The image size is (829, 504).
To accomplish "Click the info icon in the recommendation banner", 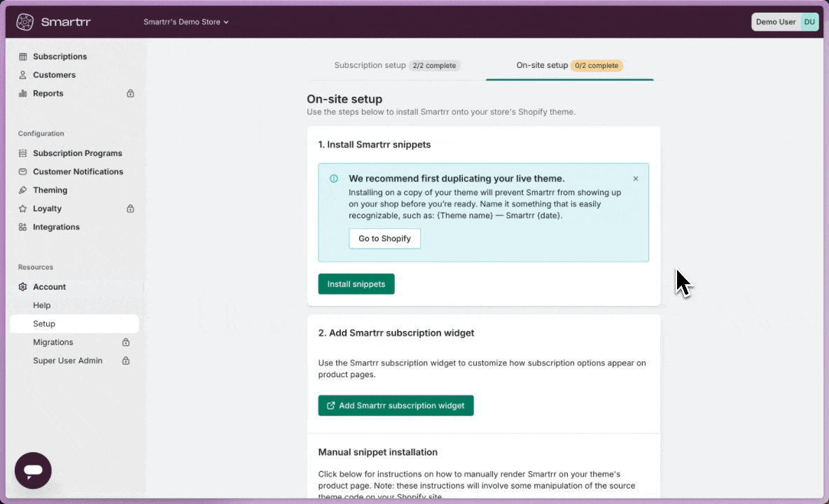I will point(333,178).
